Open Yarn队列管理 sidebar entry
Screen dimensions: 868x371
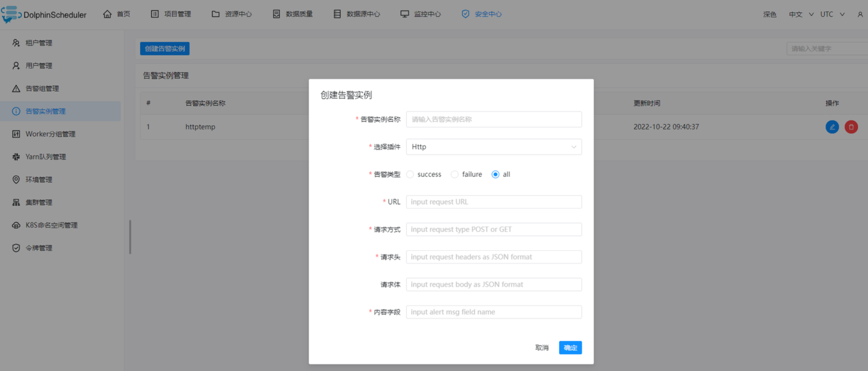(x=45, y=157)
